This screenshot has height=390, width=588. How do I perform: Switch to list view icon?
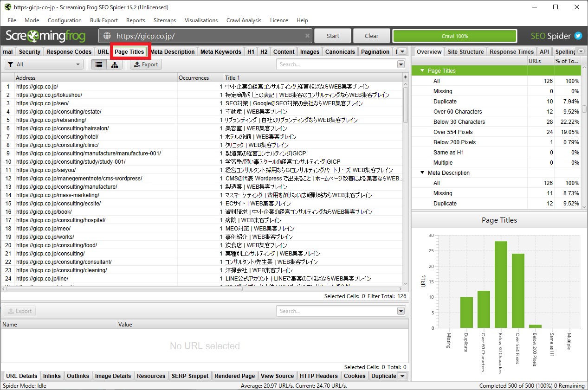pos(99,64)
